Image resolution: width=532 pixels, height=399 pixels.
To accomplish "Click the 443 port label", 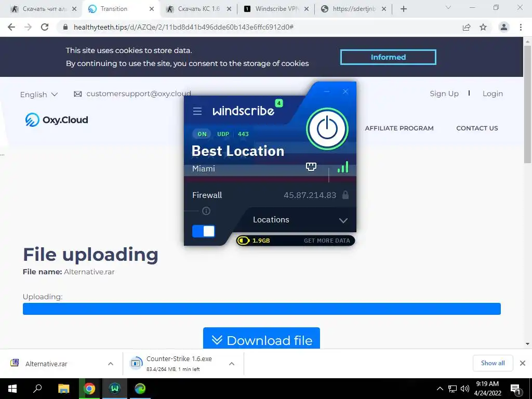I will pyautogui.click(x=243, y=134).
